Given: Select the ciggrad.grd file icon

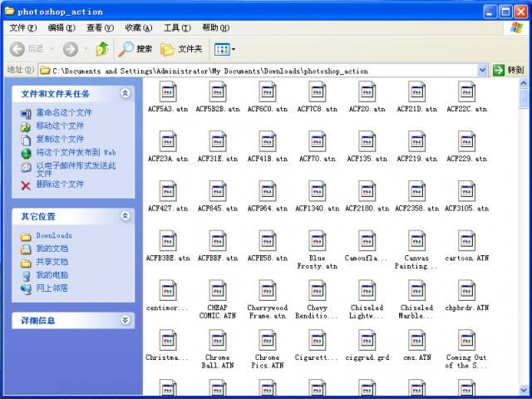Looking at the screenshot, I should [x=367, y=340].
